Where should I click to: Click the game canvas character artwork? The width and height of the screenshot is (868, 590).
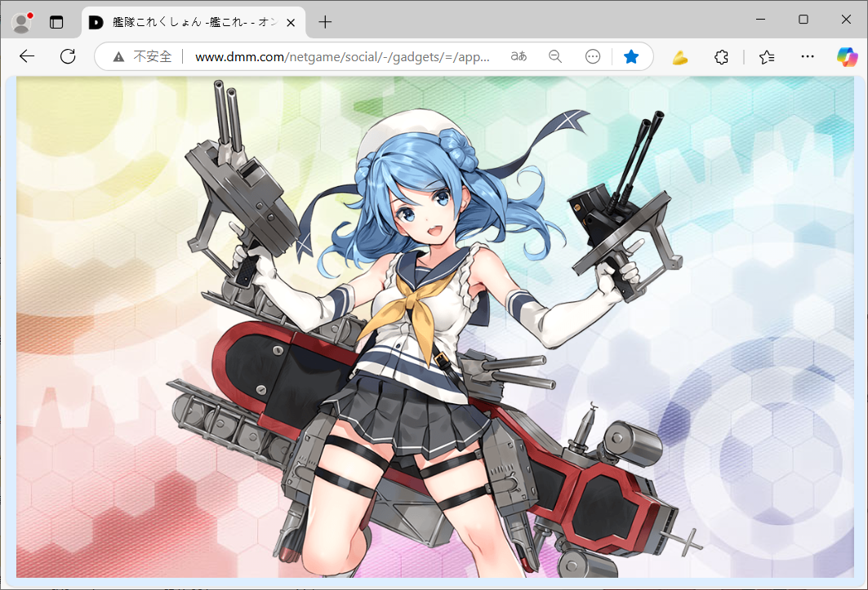point(435,327)
